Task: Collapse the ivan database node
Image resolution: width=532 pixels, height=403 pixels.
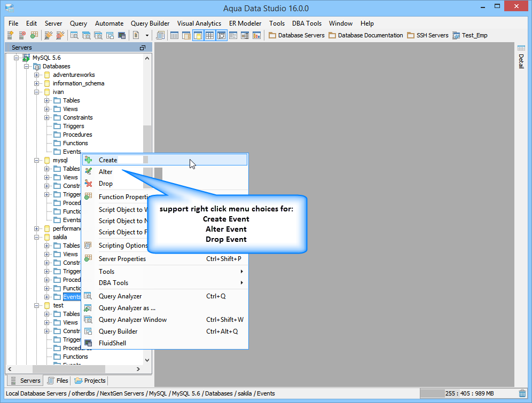Action: point(37,92)
